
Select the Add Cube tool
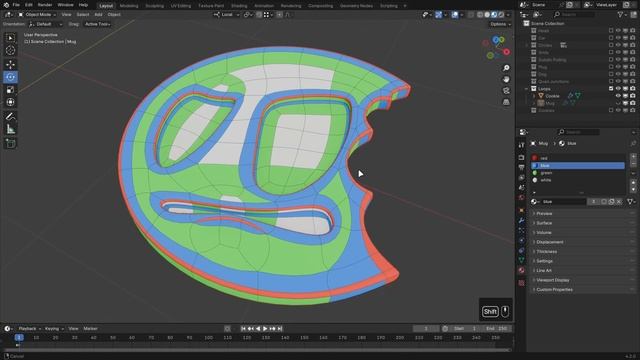point(10,144)
